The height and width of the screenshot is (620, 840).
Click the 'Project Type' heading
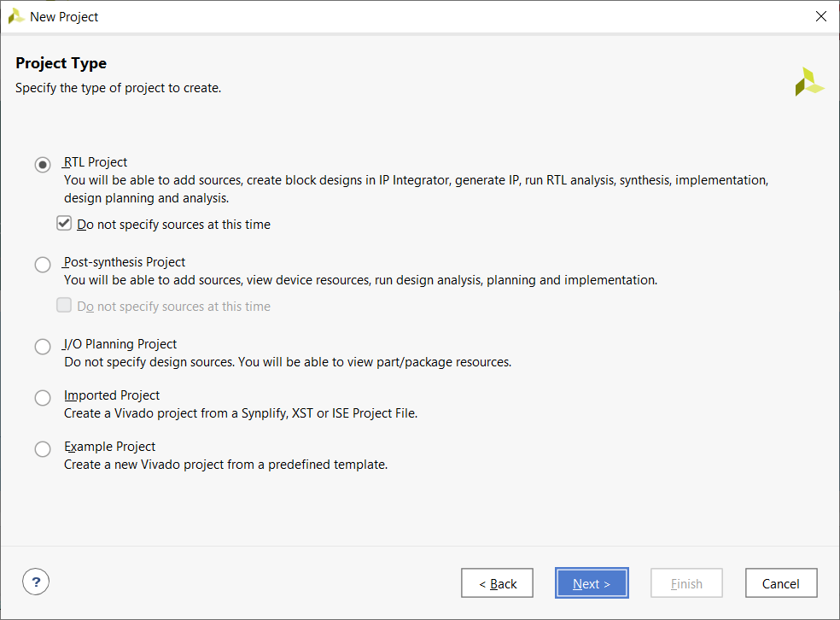pos(61,63)
